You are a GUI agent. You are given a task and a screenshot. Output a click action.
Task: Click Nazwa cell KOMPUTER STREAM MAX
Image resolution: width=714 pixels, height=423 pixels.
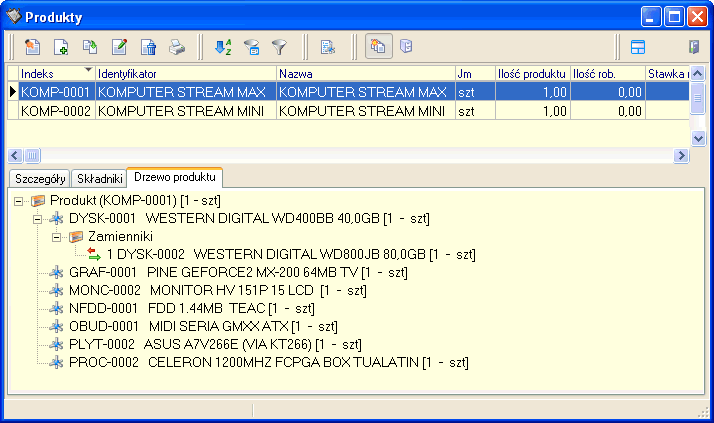(x=366, y=92)
